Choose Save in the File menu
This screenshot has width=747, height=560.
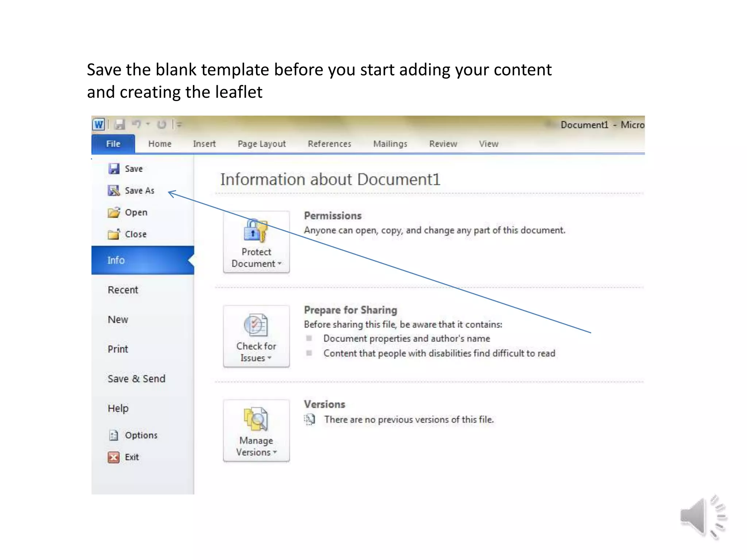pyautogui.click(x=133, y=169)
